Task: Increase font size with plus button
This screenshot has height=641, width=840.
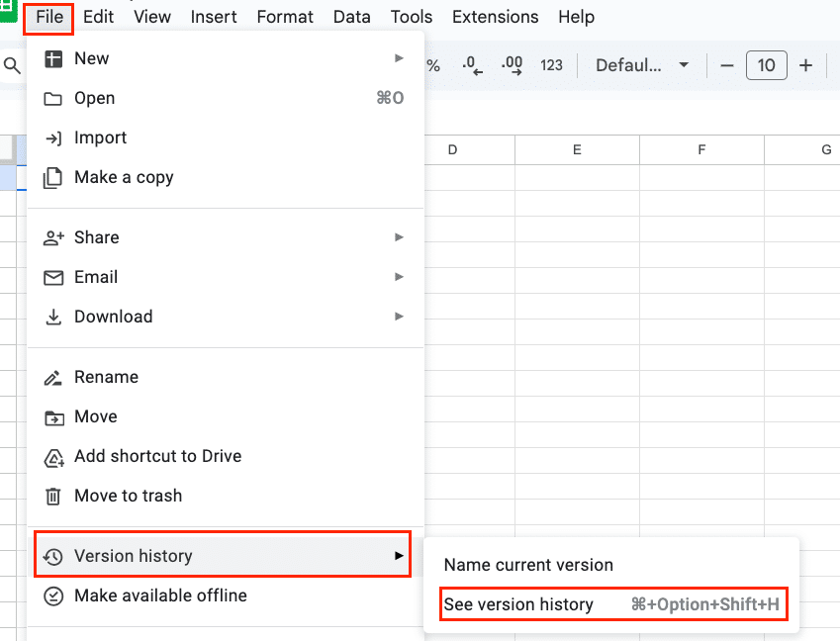Action: tap(805, 65)
